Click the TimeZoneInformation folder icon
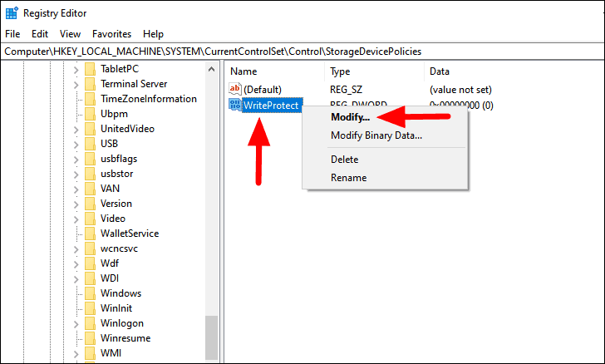 [90, 99]
